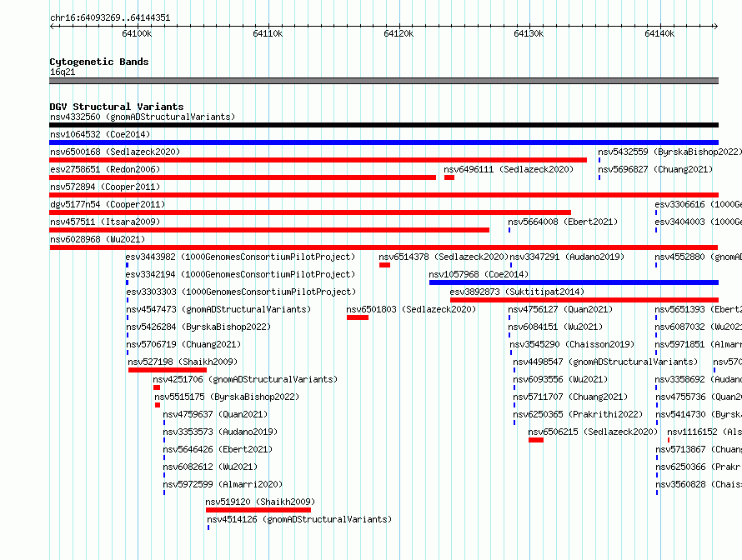The height and width of the screenshot is (560, 742).
Task: Click the nsv4332560 gnomADStructuralVariants label
Action: click(x=143, y=117)
